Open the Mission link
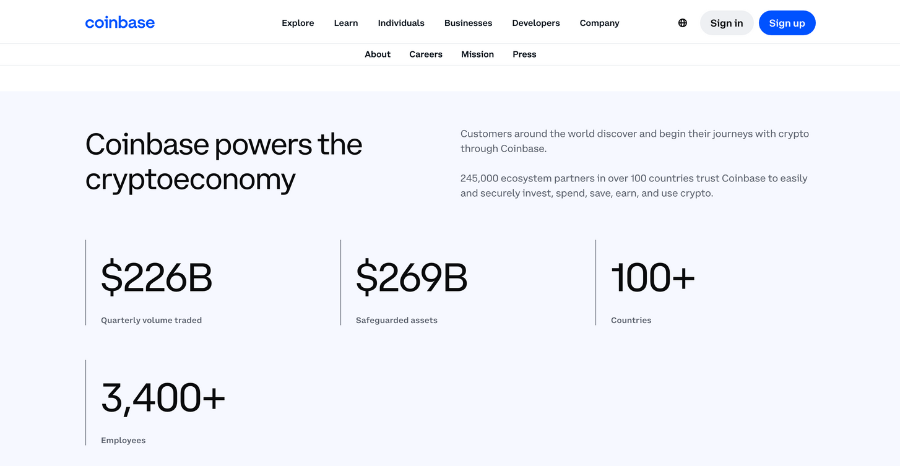This screenshot has width=900, height=466. tap(478, 54)
